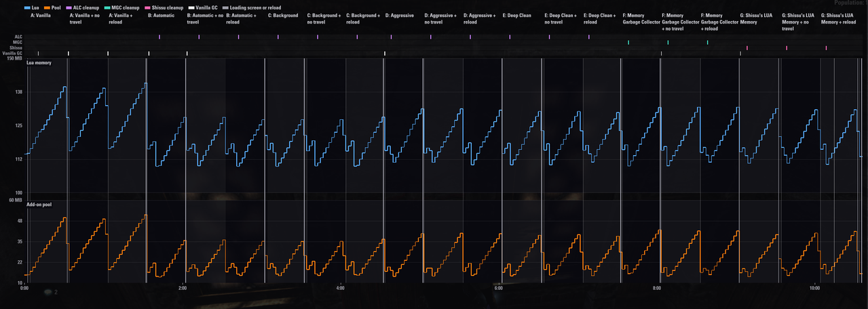The height and width of the screenshot is (309, 868).
Task: Click first green MGC cleanup marker
Action: 629,42
